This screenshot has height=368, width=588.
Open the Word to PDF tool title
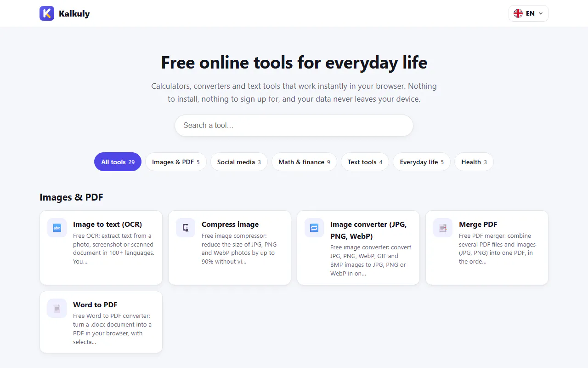pyautogui.click(x=95, y=305)
